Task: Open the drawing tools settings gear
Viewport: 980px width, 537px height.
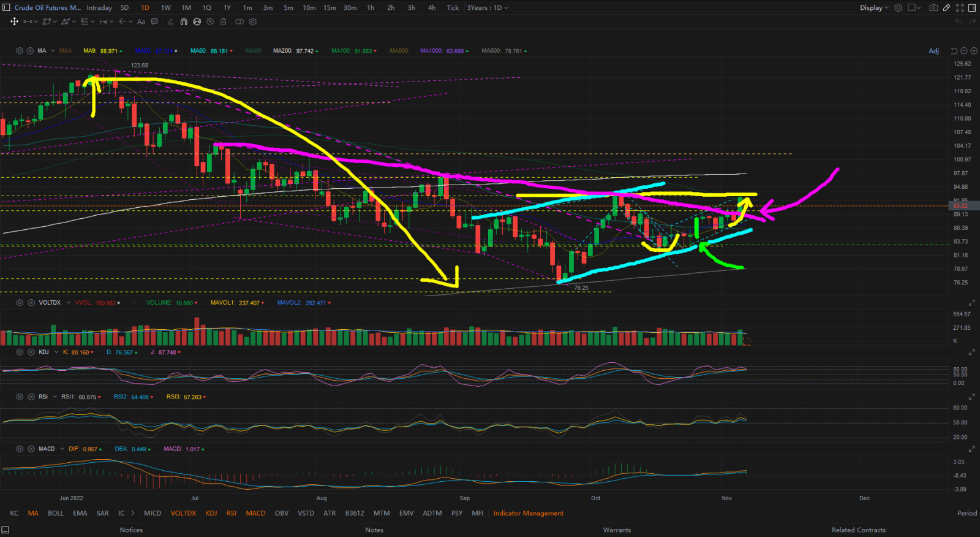Action: (x=252, y=21)
